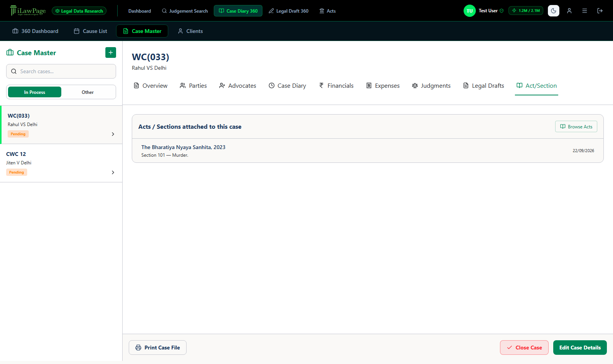The height and width of the screenshot is (364, 613).
Task: Toggle dark mode with the moon icon
Action: tap(554, 11)
